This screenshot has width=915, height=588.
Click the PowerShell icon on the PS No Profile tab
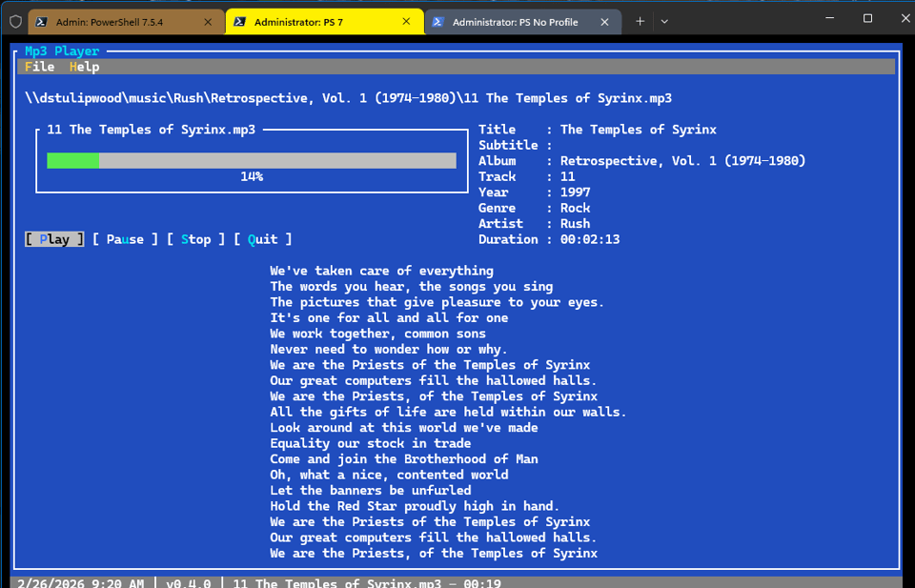coord(438,20)
